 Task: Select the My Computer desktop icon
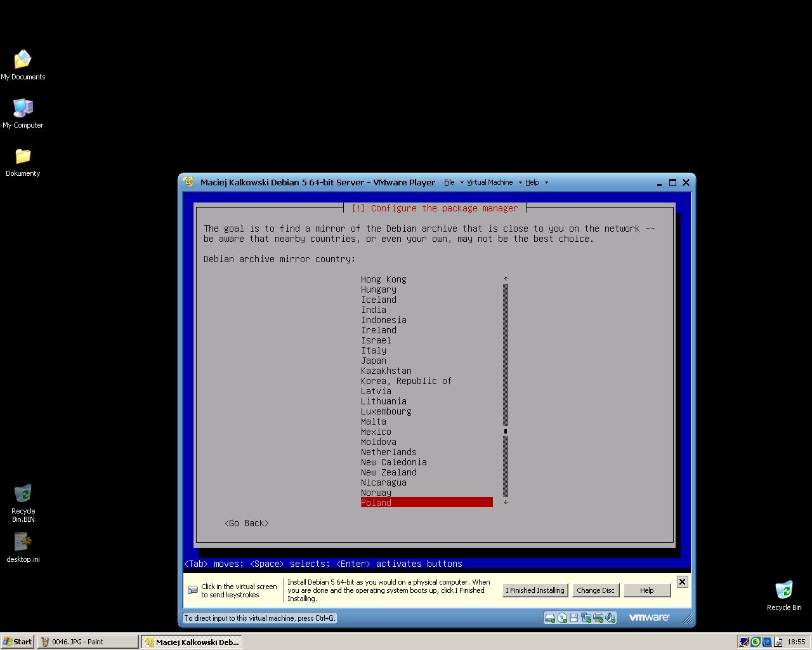pos(23,114)
